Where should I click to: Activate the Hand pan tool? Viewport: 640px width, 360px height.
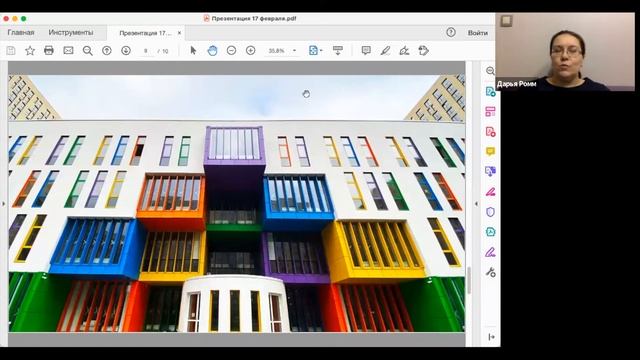pos(212,51)
